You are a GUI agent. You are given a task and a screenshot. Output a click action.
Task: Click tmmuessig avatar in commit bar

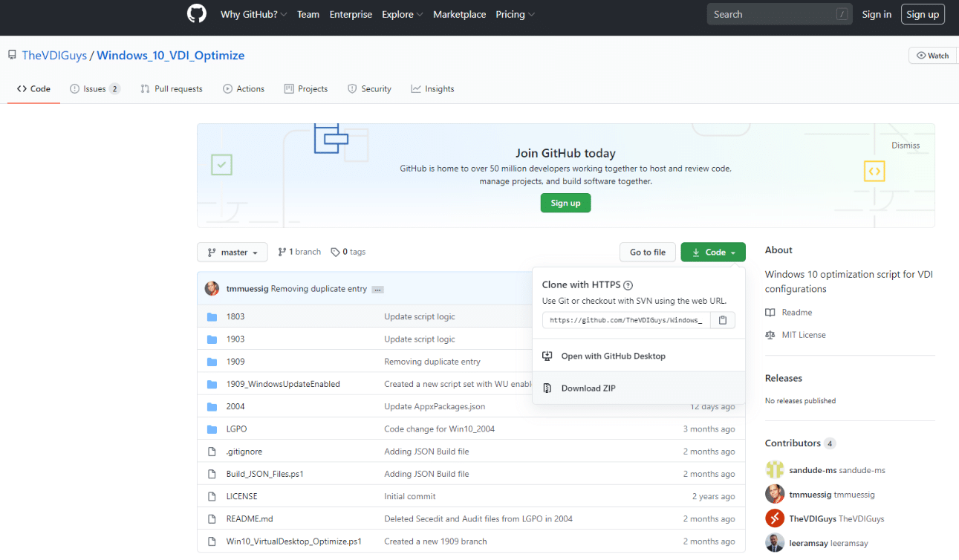click(212, 289)
